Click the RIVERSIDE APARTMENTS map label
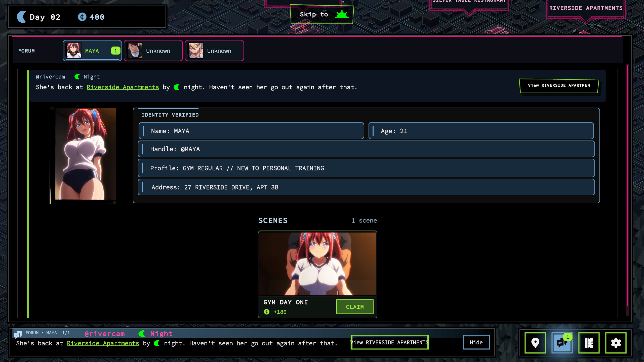The image size is (644, 362). pos(586,8)
